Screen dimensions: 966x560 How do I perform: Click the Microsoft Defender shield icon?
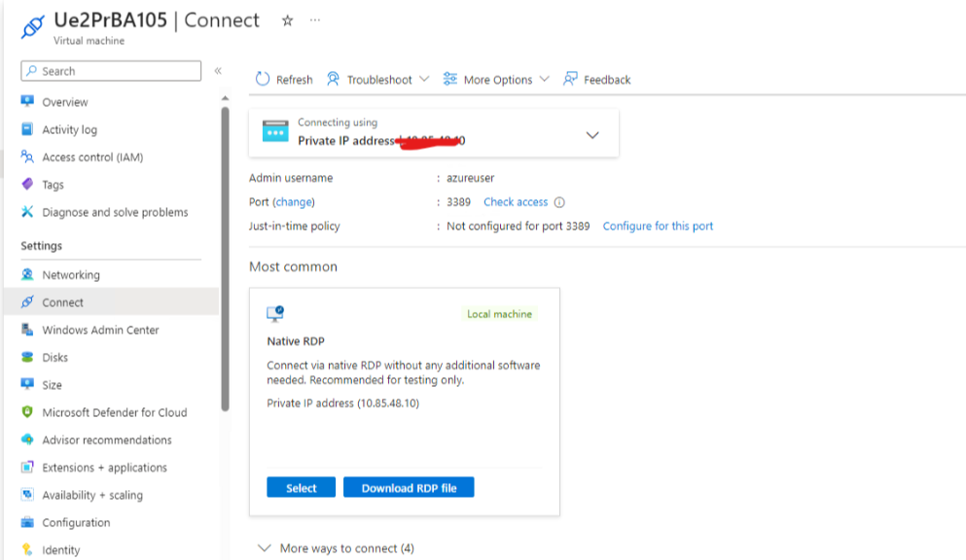point(27,412)
